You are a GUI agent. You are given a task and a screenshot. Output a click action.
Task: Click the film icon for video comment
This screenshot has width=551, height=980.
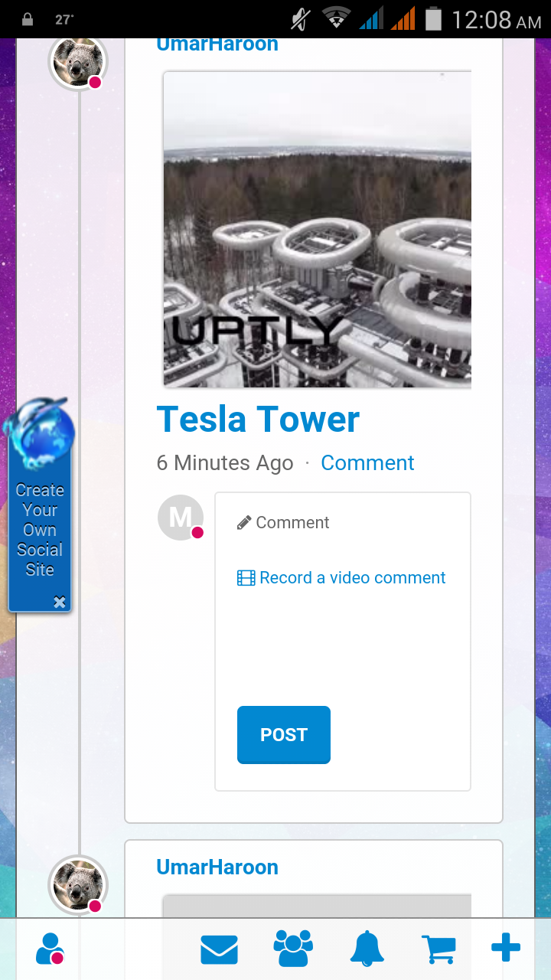pyautogui.click(x=246, y=578)
